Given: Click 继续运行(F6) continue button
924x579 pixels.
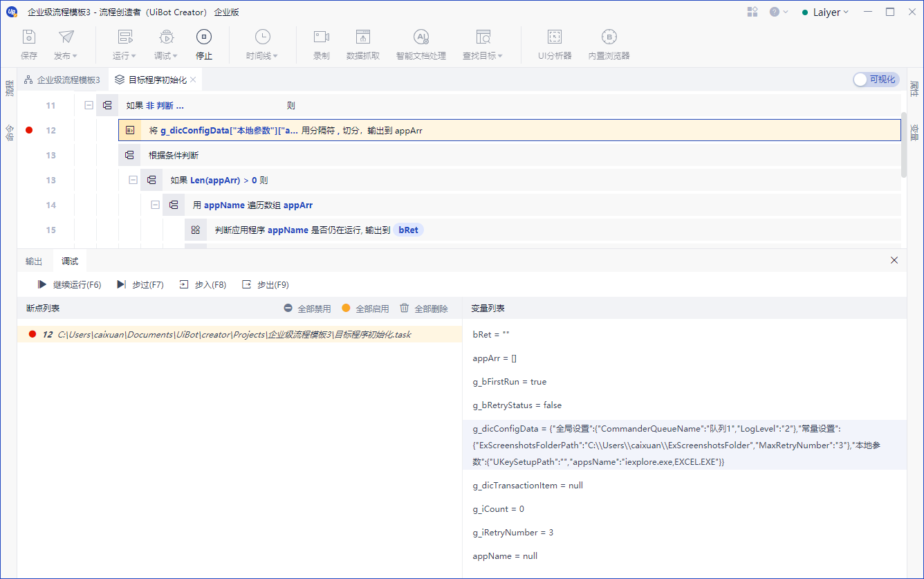Looking at the screenshot, I should tap(69, 284).
